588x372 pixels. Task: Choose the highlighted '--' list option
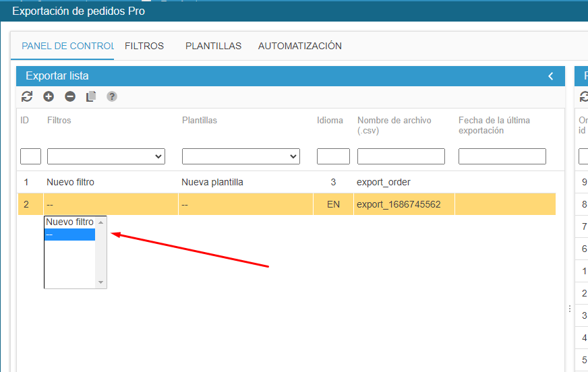coord(69,235)
